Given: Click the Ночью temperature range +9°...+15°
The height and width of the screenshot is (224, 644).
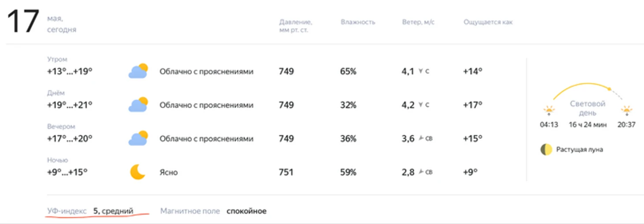Looking at the screenshot, I should pos(67,172).
